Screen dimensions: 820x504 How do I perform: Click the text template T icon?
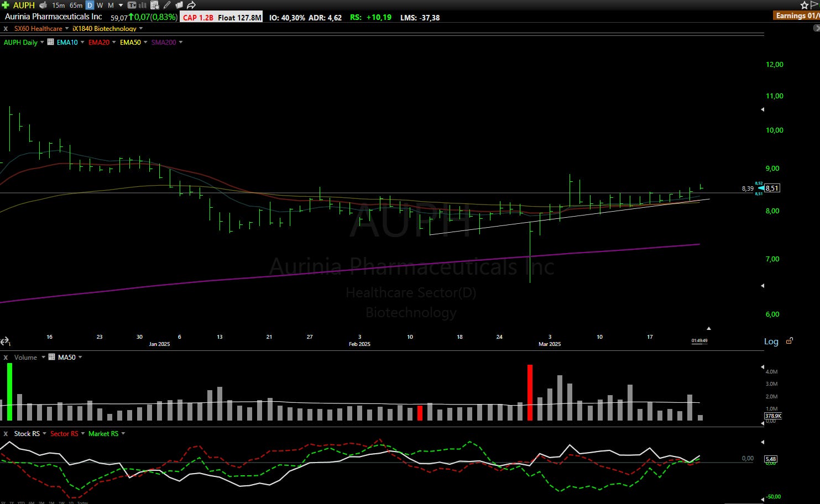(132, 5)
